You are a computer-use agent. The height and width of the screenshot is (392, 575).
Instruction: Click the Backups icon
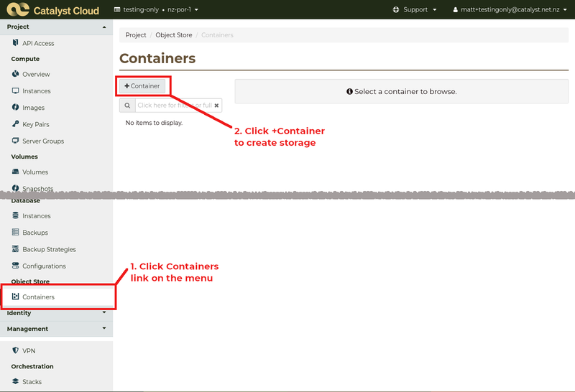point(15,233)
